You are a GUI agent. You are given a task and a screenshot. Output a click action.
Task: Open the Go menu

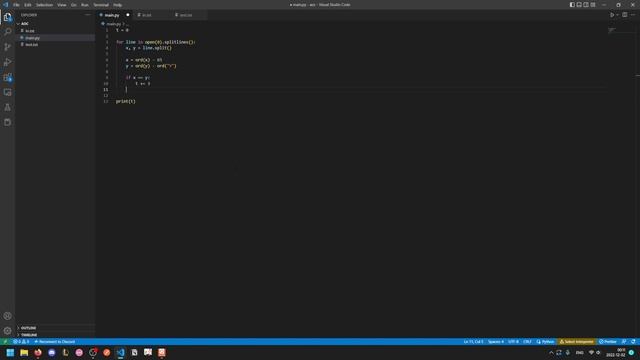tap(74, 5)
